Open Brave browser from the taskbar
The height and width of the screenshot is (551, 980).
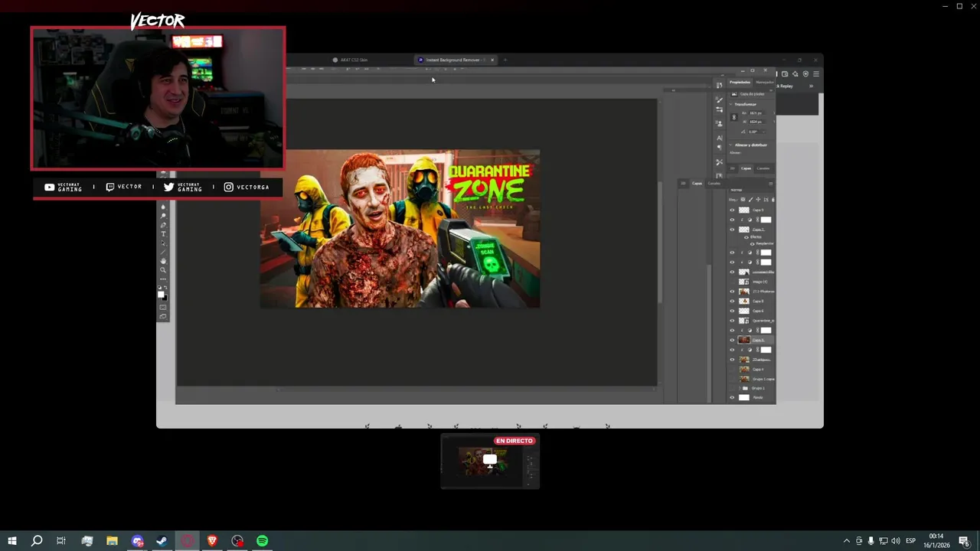(212, 541)
